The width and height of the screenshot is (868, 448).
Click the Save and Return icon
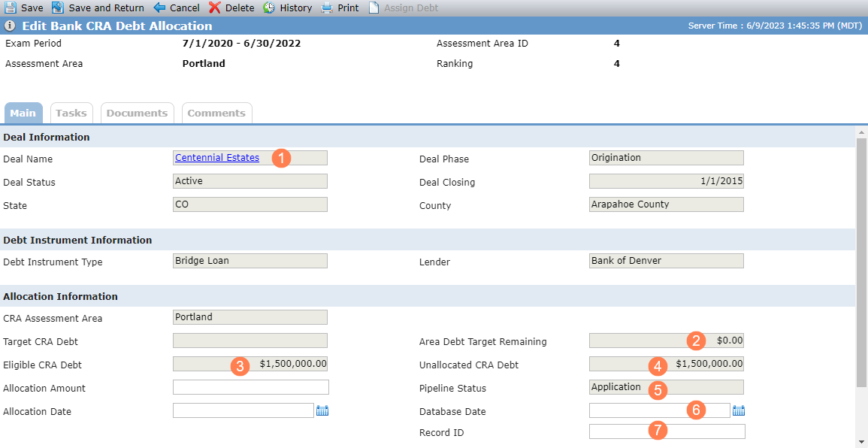coord(58,8)
